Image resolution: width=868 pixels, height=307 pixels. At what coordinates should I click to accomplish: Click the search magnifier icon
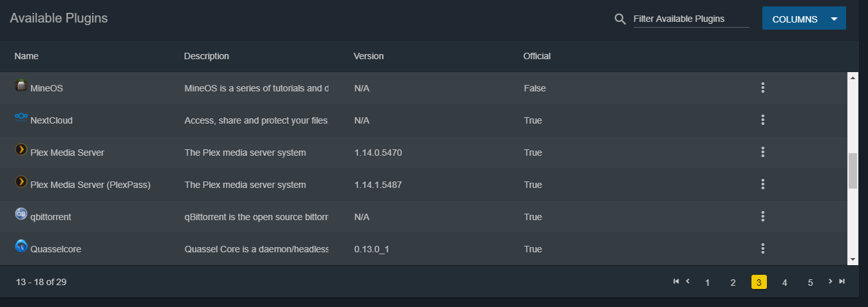(620, 19)
